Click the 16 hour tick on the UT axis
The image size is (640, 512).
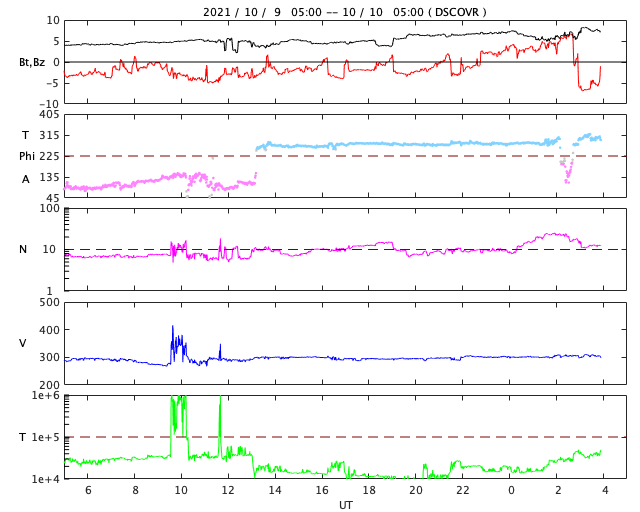click(x=322, y=490)
